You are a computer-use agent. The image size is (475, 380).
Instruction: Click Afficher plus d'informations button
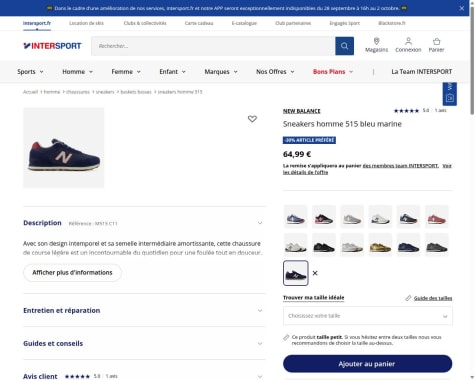click(72, 273)
